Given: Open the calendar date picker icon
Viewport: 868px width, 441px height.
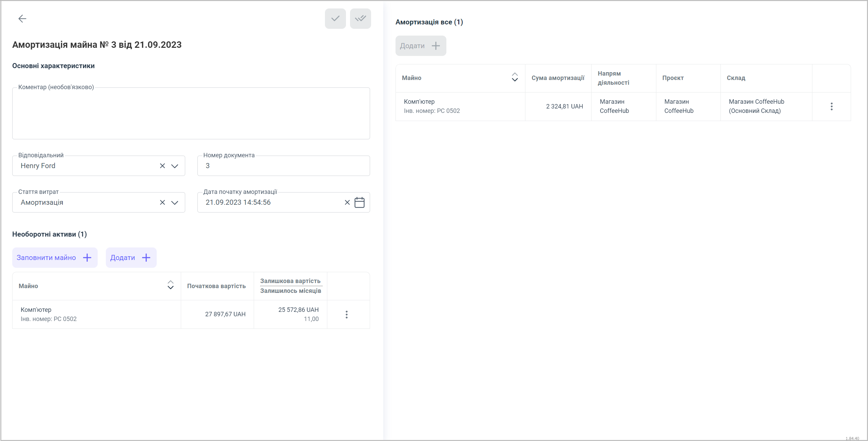Looking at the screenshot, I should click(359, 202).
